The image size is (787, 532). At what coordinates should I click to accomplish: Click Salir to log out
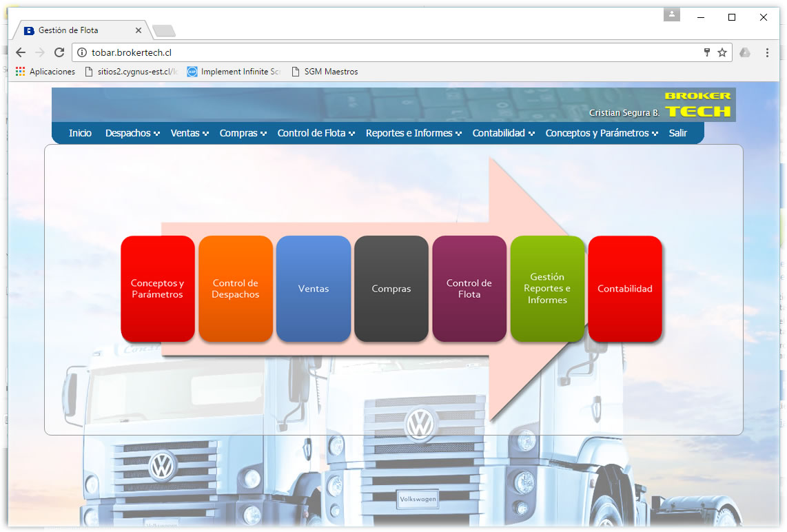(x=677, y=134)
